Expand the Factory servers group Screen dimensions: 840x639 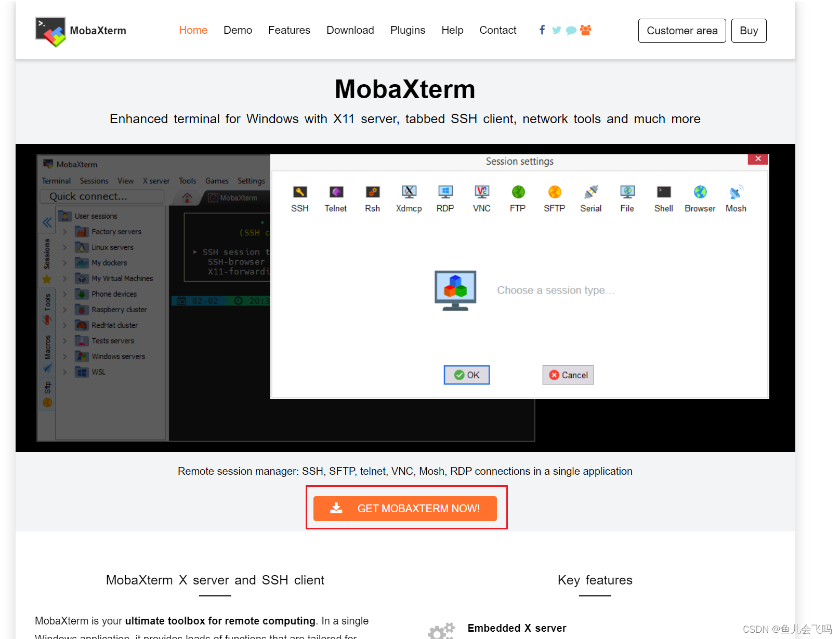pos(64,231)
